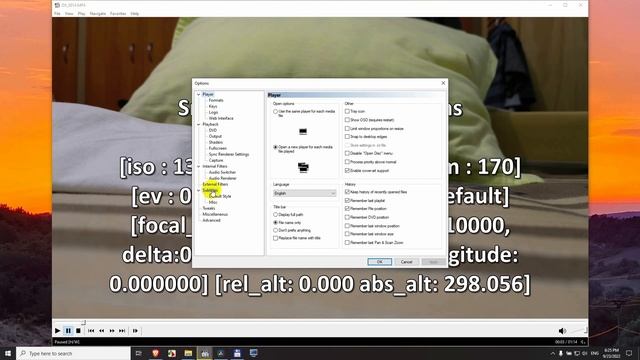640x360 pixels.
Task: Enable the Tray icon checkbox
Action: click(347, 111)
